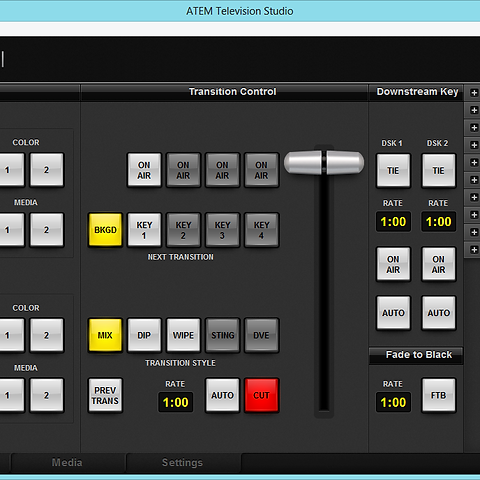Switch to the Settings tab
The height and width of the screenshot is (480, 480).
click(182, 463)
